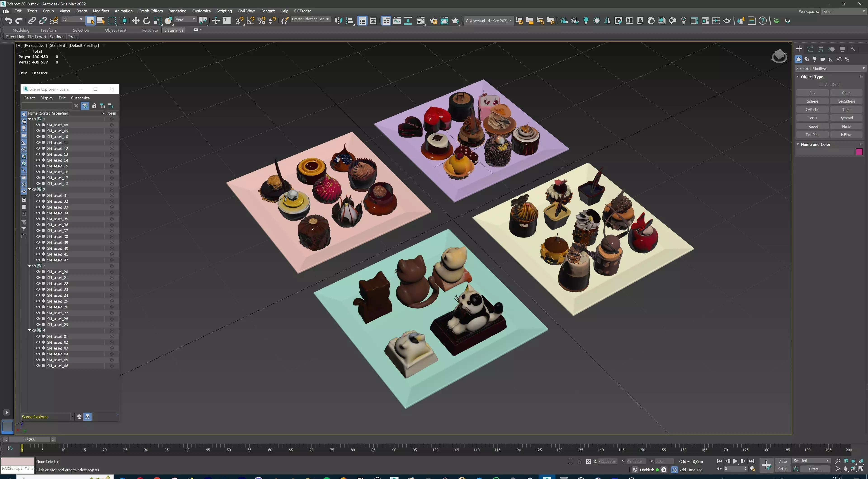Screen dimensions: 868x479
Task: Open the CGTrader menu
Action: (x=302, y=11)
